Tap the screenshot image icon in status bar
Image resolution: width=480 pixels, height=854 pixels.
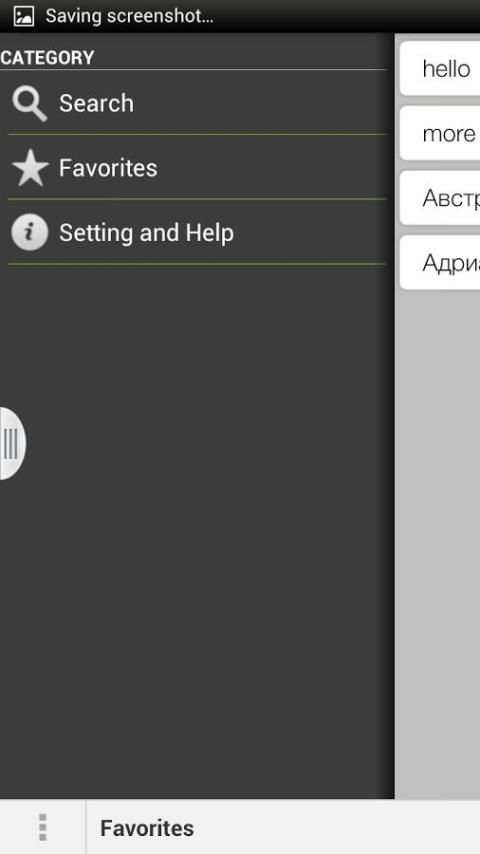click(23, 16)
